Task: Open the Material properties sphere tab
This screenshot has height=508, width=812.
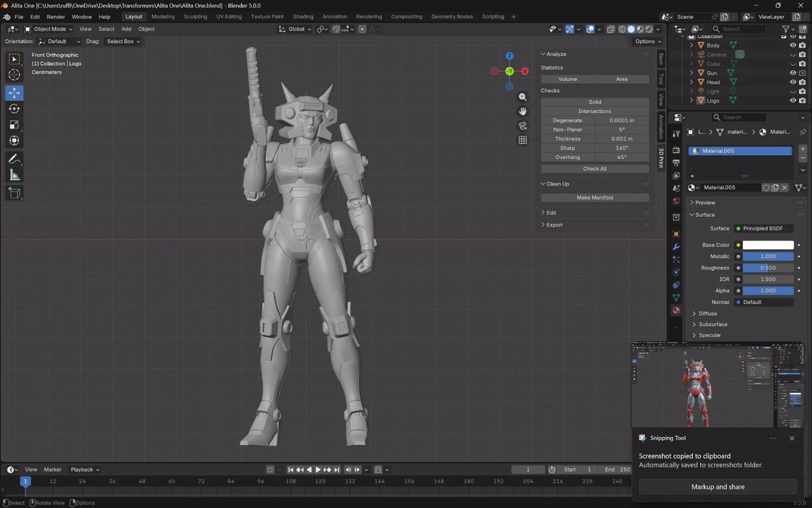Action: (x=675, y=310)
